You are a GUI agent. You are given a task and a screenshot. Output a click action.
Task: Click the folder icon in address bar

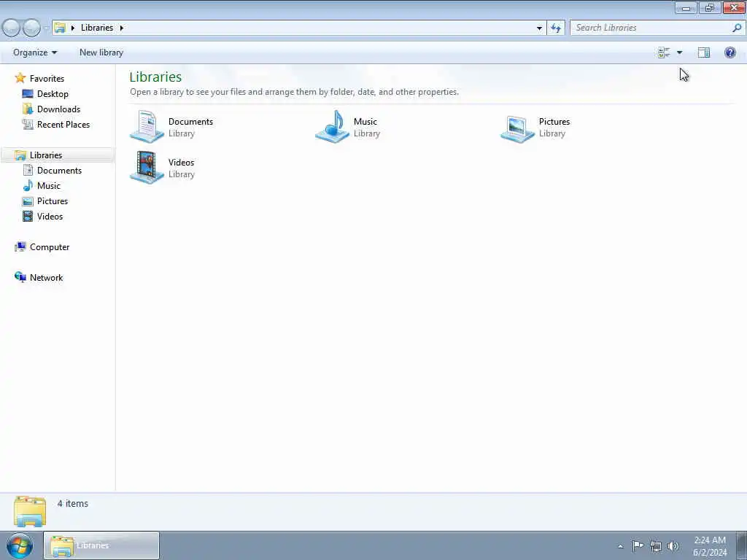point(60,28)
